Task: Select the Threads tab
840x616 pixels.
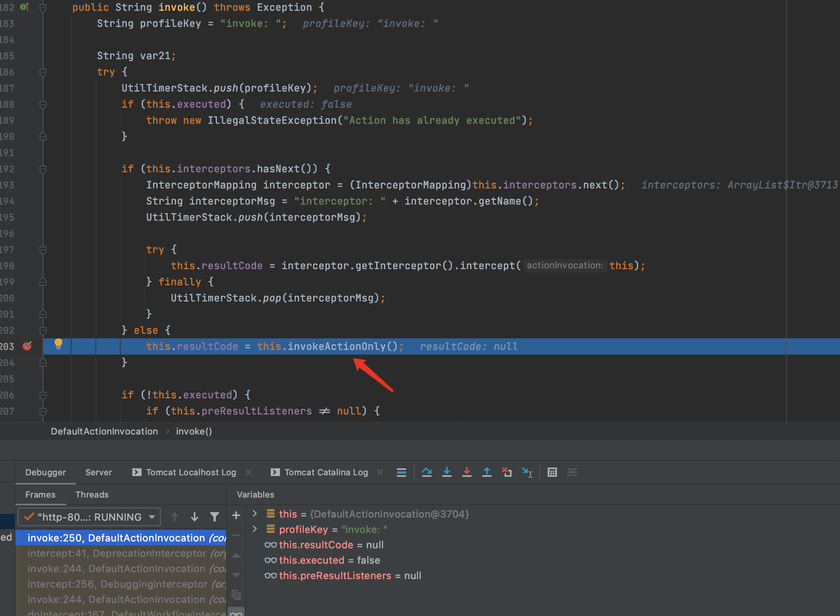Action: [92, 494]
